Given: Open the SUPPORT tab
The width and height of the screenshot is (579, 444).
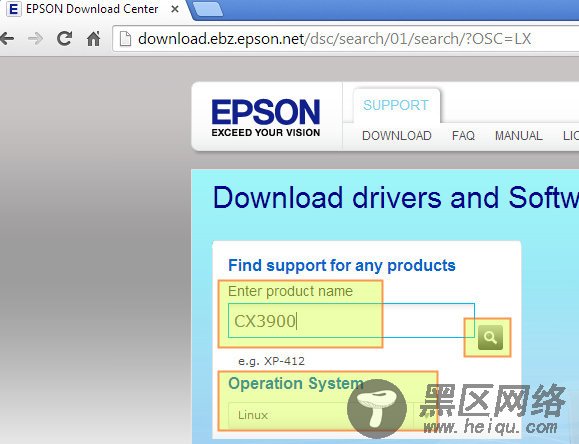Looking at the screenshot, I should (396, 105).
